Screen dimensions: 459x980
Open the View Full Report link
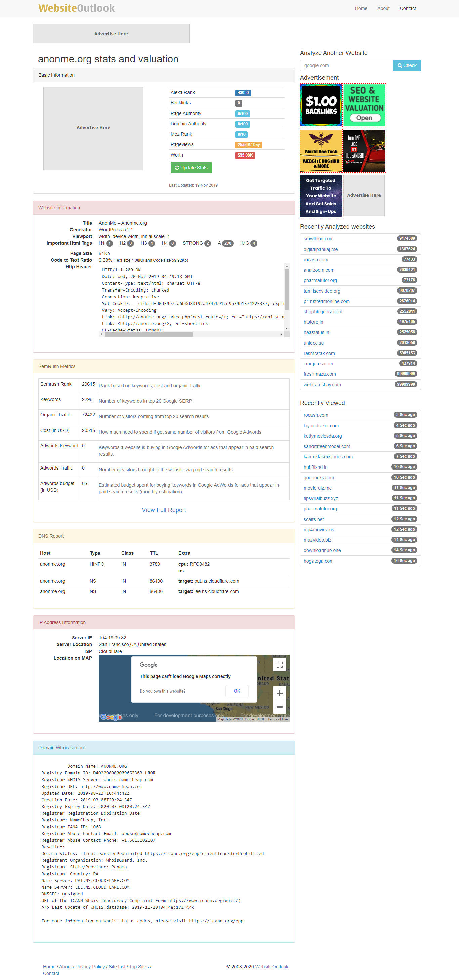click(x=164, y=510)
